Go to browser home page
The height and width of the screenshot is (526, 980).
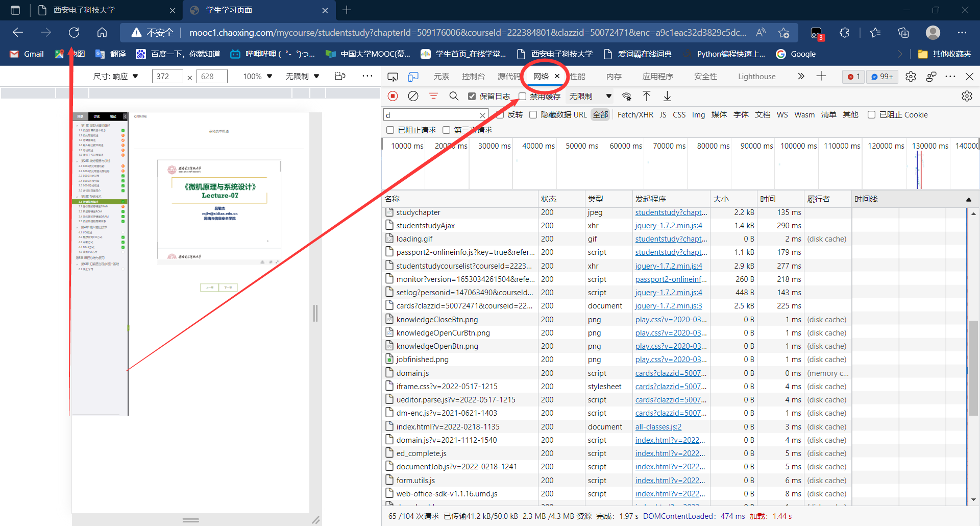[102, 33]
